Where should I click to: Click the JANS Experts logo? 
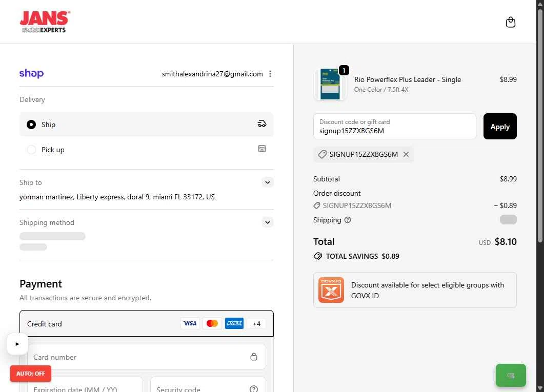tap(45, 22)
